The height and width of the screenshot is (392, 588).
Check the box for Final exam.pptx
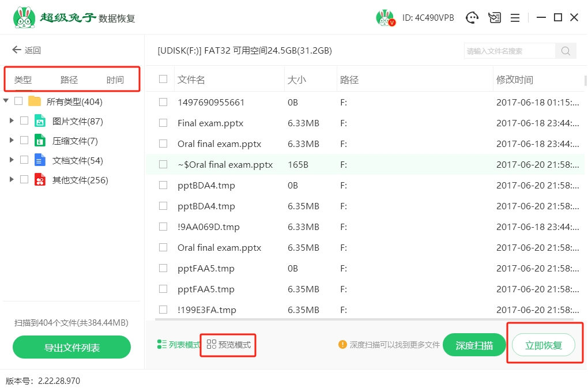click(163, 123)
